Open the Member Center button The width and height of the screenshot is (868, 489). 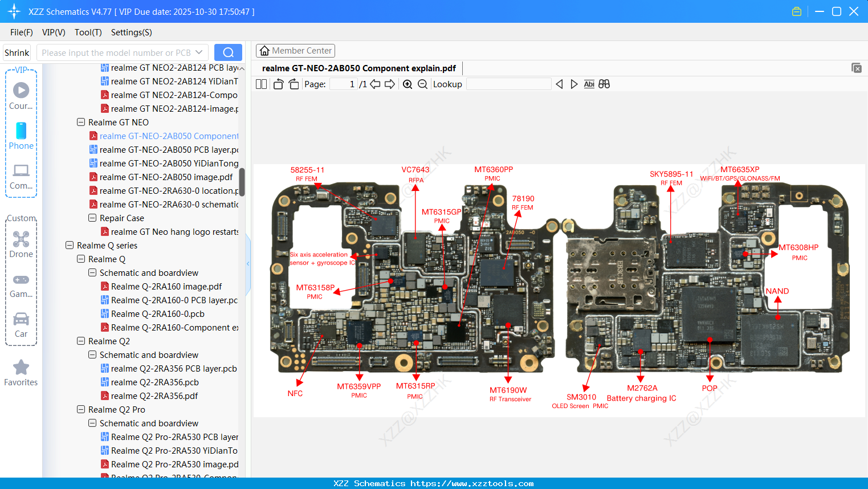[x=296, y=51]
